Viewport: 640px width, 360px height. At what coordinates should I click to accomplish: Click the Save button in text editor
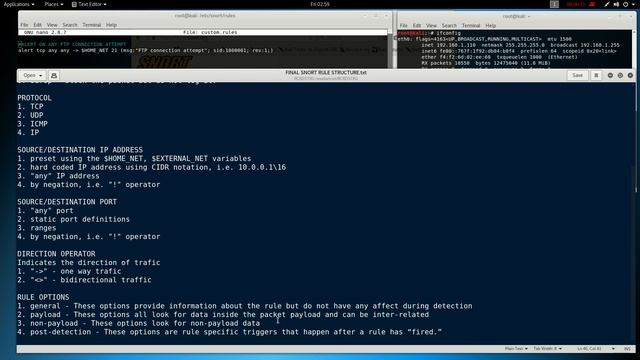tap(577, 75)
